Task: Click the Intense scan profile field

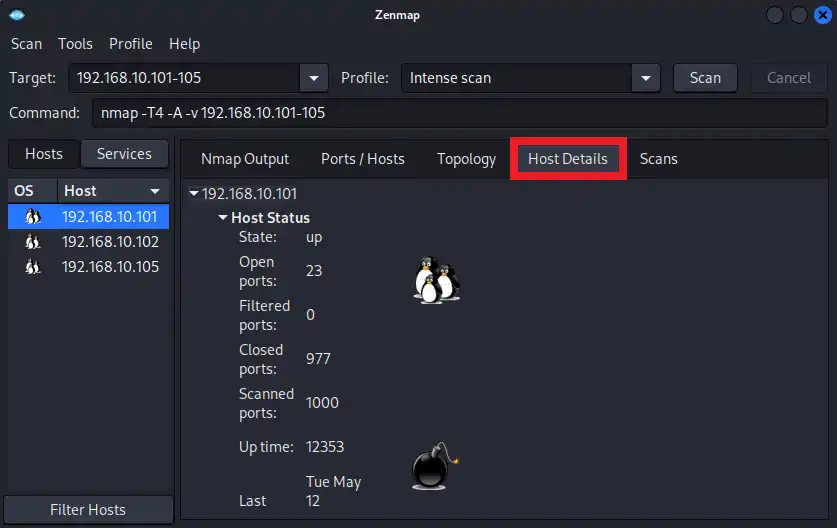Action: click(x=516, y=78)
